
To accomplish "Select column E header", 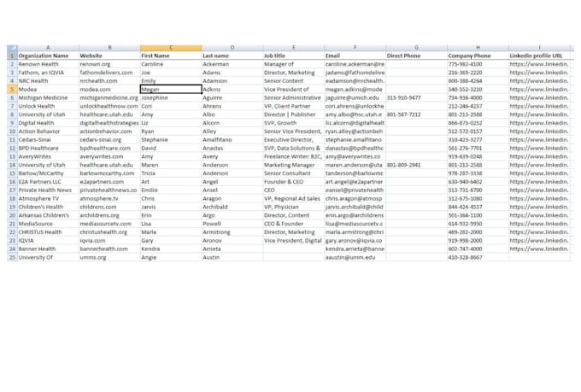I will click(x=294, y=48).
